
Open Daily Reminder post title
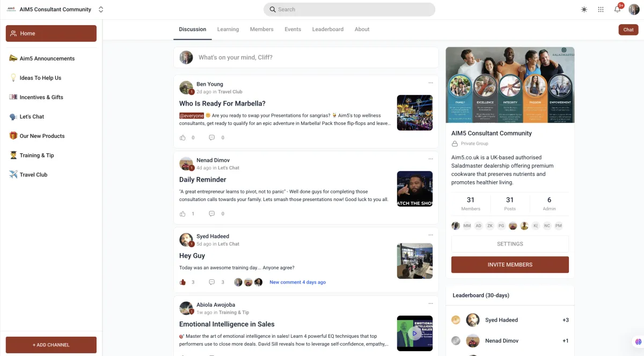(x=203, y=180)
